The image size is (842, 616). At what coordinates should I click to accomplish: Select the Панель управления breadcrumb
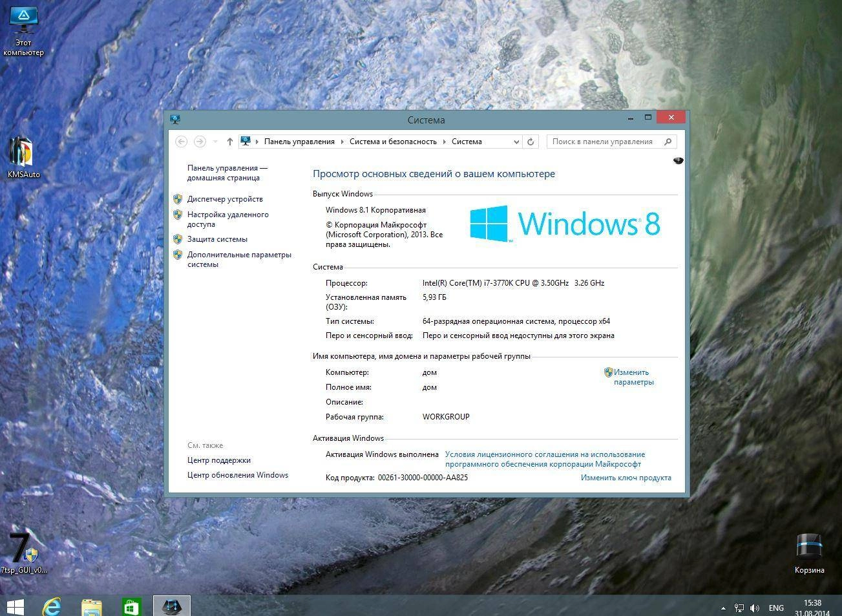tap(299, 142)
